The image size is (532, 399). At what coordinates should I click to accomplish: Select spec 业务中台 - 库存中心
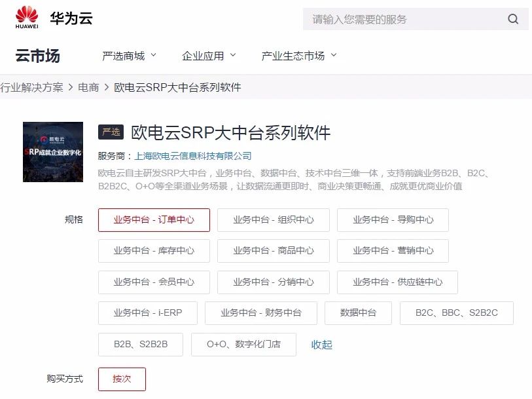click(x=154, y=251)
